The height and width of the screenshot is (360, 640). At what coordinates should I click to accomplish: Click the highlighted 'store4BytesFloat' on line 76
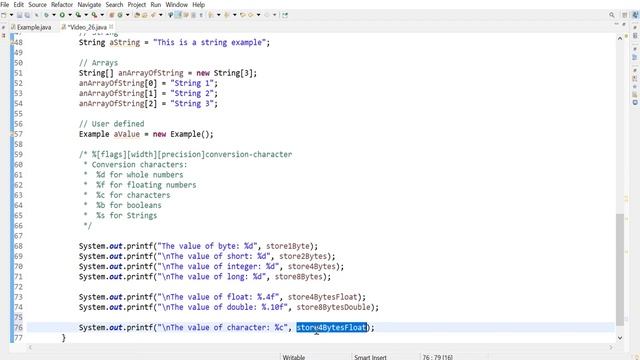coord(331,327)
